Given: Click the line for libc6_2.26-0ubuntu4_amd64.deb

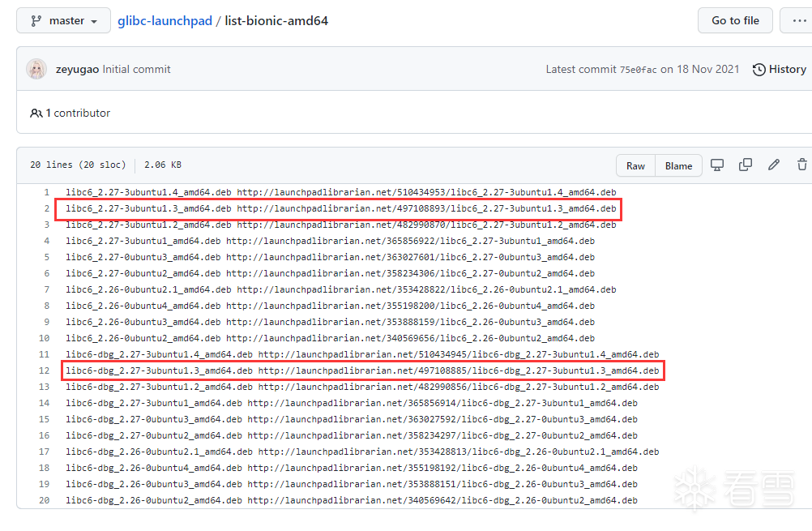Looking at the screenshot, I should tap(330, 306).
